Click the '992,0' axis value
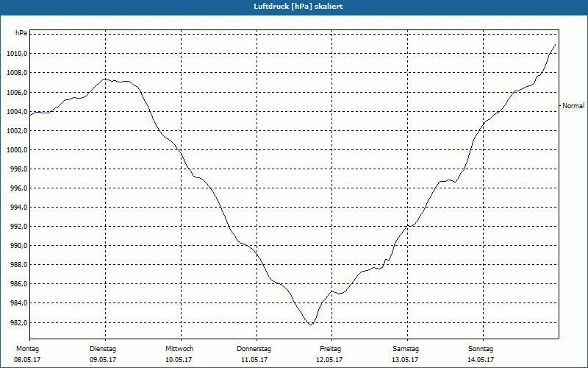Image resolution: width=588 pixels, height=368 pixels. [x=18, y=227]
